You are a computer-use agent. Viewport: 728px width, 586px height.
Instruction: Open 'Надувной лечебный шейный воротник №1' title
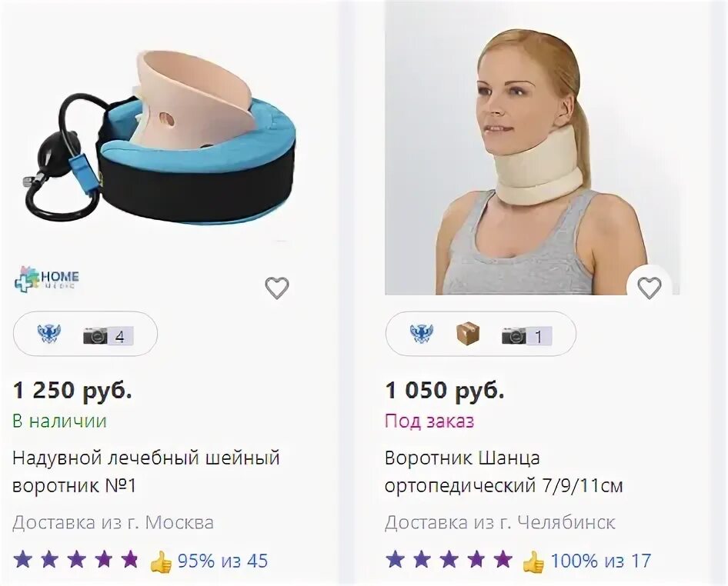pyautogui.click(x=145, y=472)
